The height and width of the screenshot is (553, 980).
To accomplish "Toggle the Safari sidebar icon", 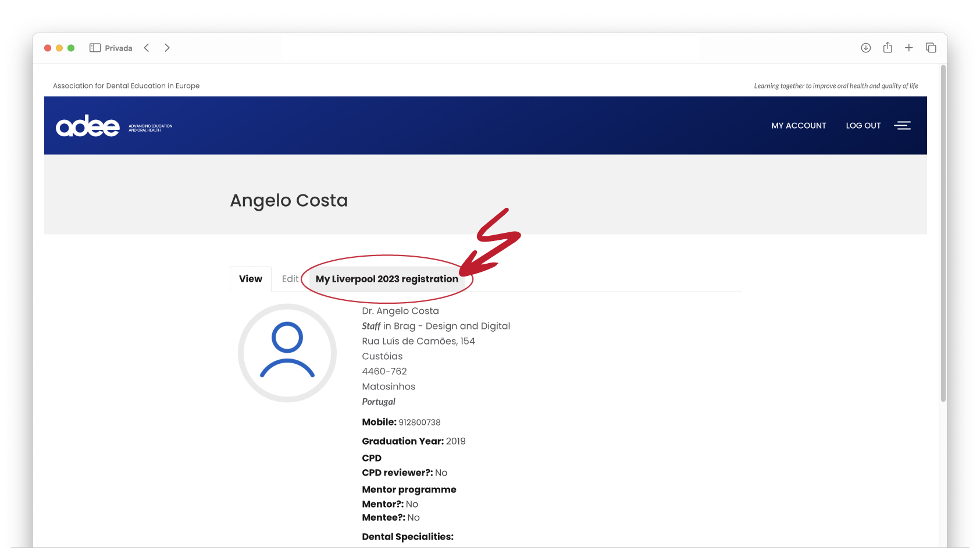I will pos(95,48).
